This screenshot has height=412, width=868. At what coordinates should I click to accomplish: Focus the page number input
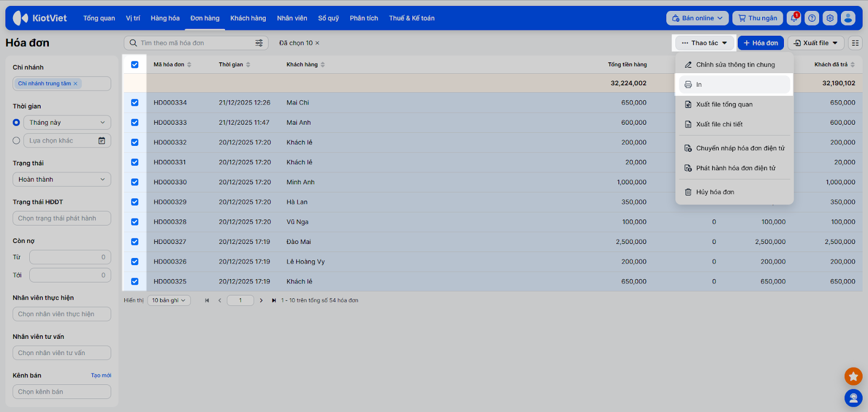click(240, 300)
